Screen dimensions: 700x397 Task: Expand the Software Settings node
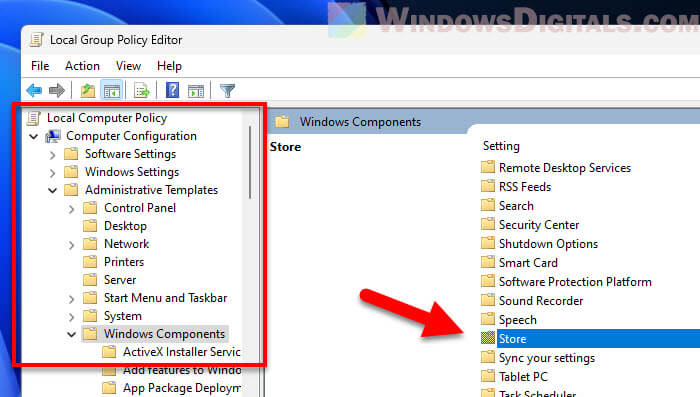(x=53, y=155)
